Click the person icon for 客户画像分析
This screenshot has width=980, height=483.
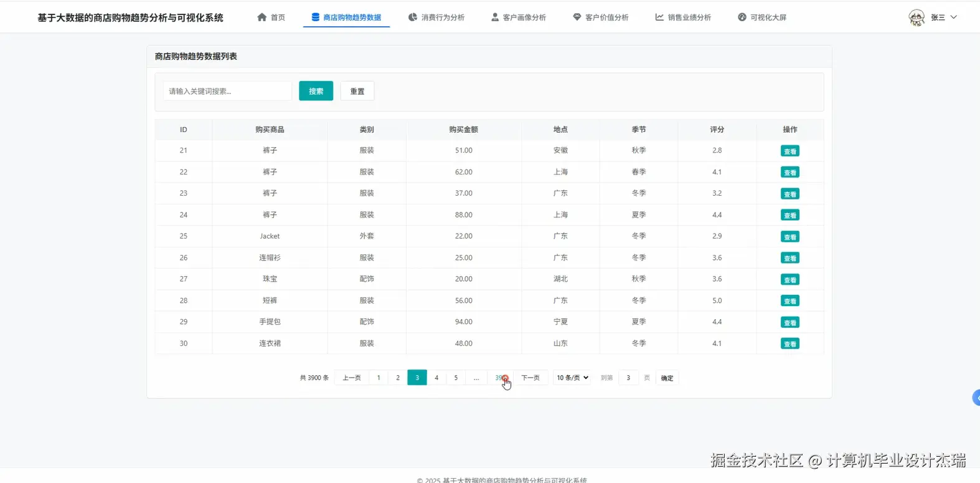tap(495, 17)
